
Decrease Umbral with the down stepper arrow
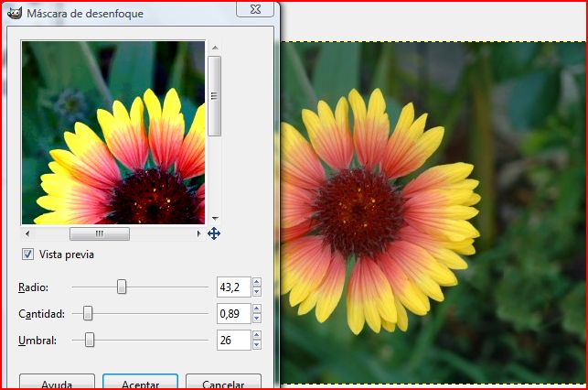(x=257, y=345)
